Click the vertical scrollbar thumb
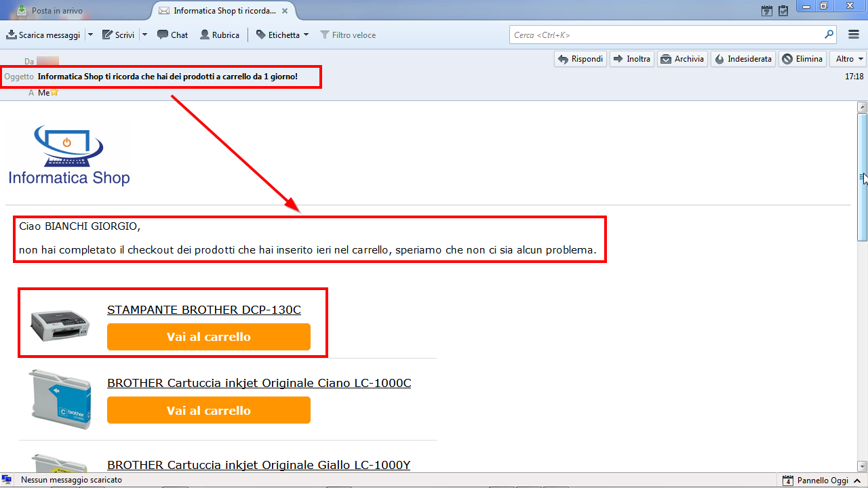The image size is (868, 488). (863, 177)
